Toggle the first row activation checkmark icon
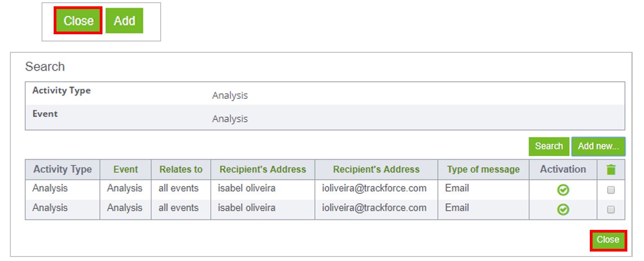Image resolution: width=644 pixels, height=261 pixels. click(x=563, y=191)
